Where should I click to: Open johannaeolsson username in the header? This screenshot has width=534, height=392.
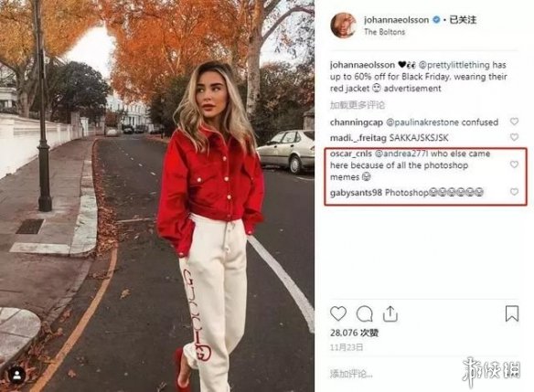pos(397,20)
